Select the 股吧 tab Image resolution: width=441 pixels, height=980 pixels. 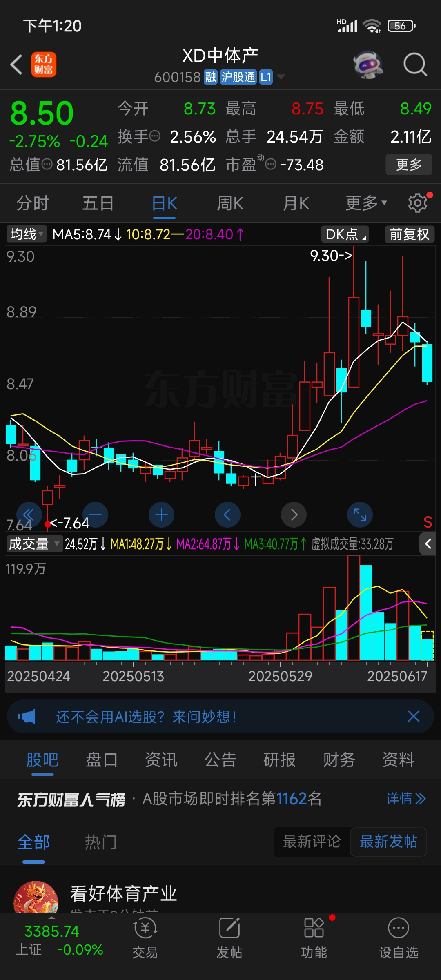tap(42, 760)
